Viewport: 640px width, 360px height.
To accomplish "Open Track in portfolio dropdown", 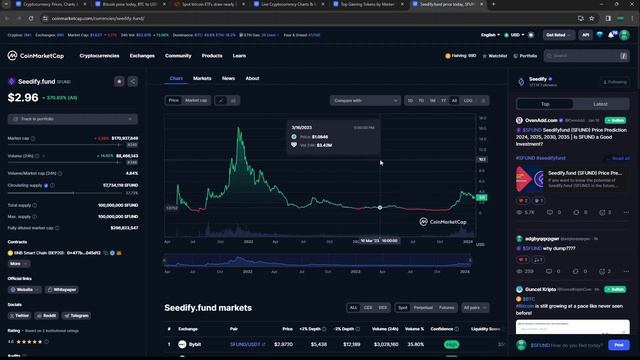I will pyautogui.click(x=73, y=119).
